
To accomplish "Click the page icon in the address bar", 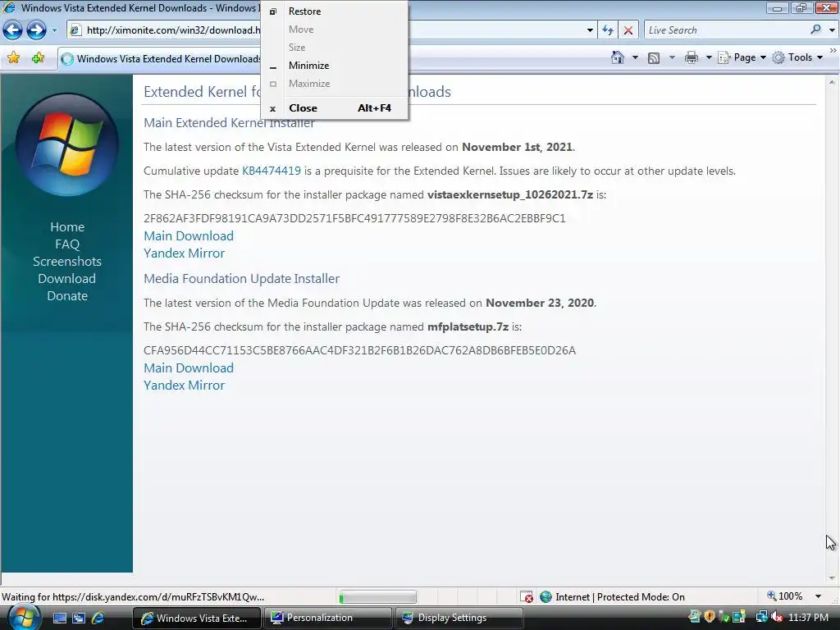I will click(76, 30).
